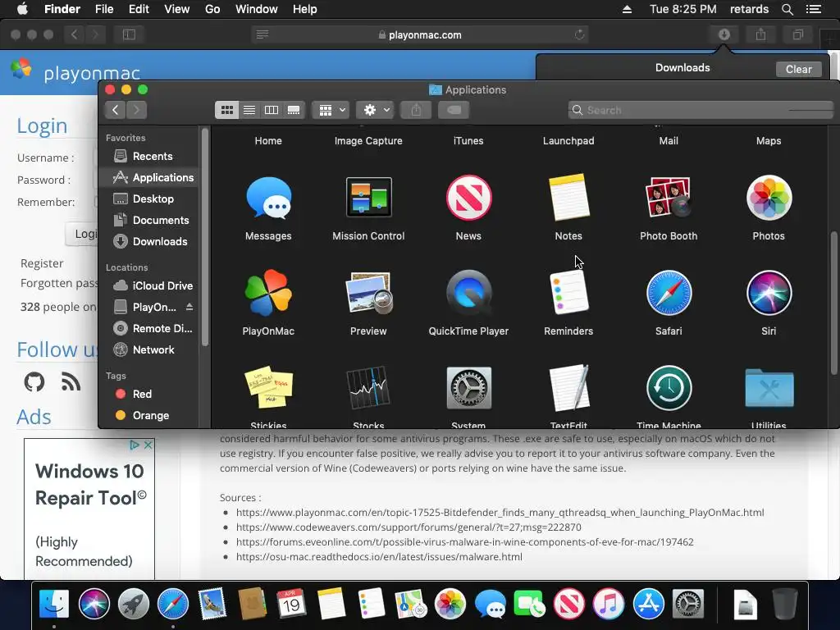Open the Utilities folder

pyautogui.click(x=769, y=388)
